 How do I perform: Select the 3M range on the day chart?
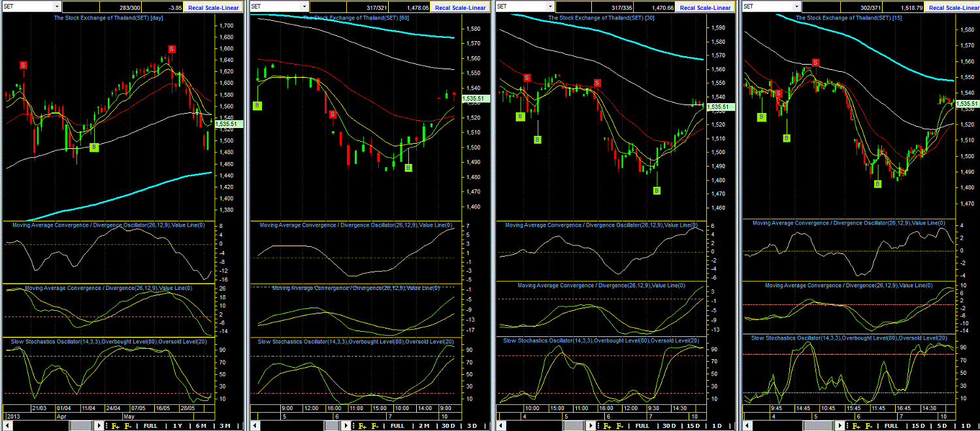[225, 426]
